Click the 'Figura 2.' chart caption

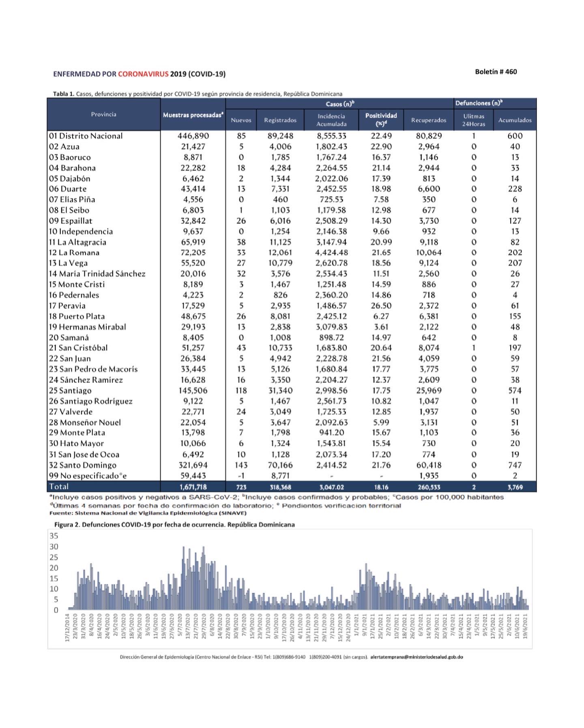click(x=174, y=524)
